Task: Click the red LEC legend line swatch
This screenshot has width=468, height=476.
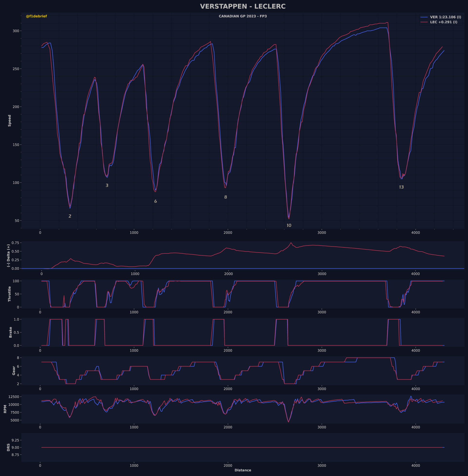Action: [x=424, y=22]
